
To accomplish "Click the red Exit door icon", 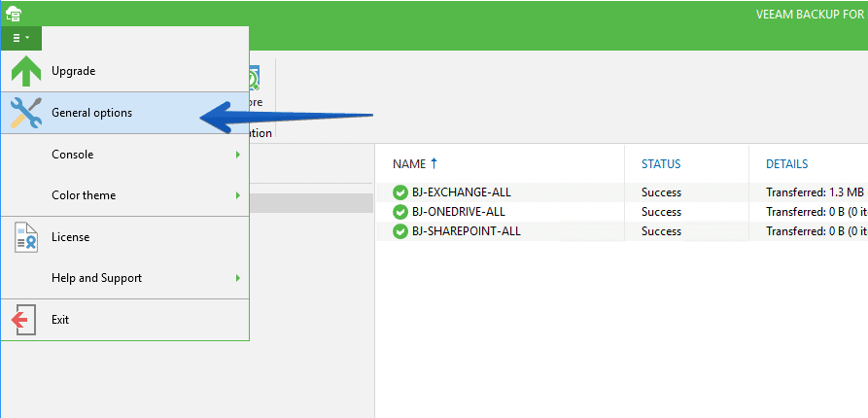I will coord(24,320).
